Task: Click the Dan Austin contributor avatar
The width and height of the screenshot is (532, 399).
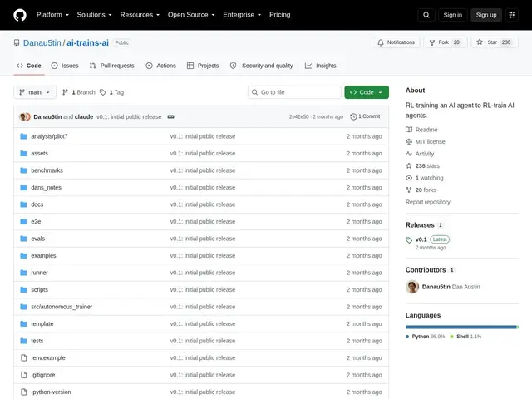Action: 412,287
